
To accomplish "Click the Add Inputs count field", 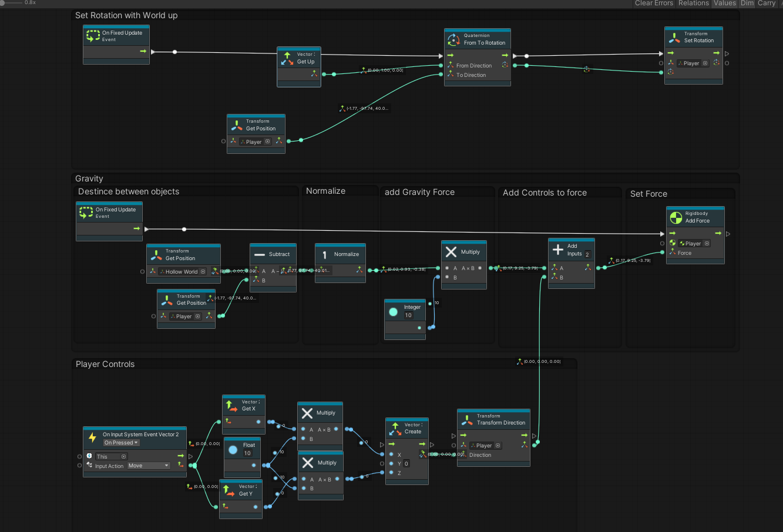I will pos(587,254).
